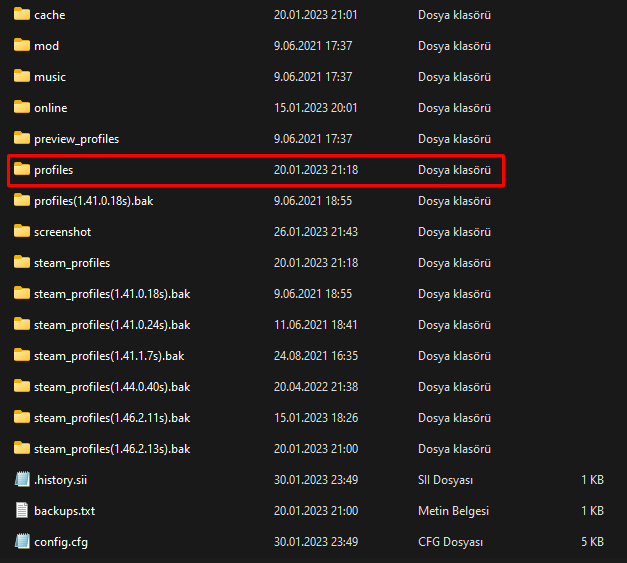Select the folder name 'music'
The height and width of the screenshot is (563, 627).
coord(50,77)
